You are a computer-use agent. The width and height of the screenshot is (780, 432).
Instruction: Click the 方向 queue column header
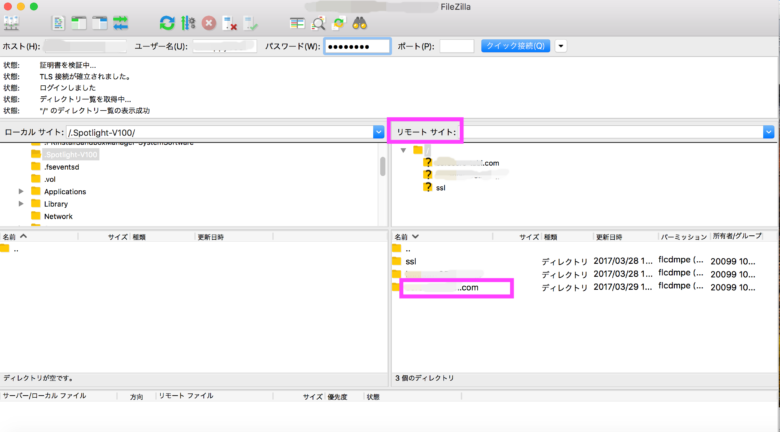pos(136,397)
